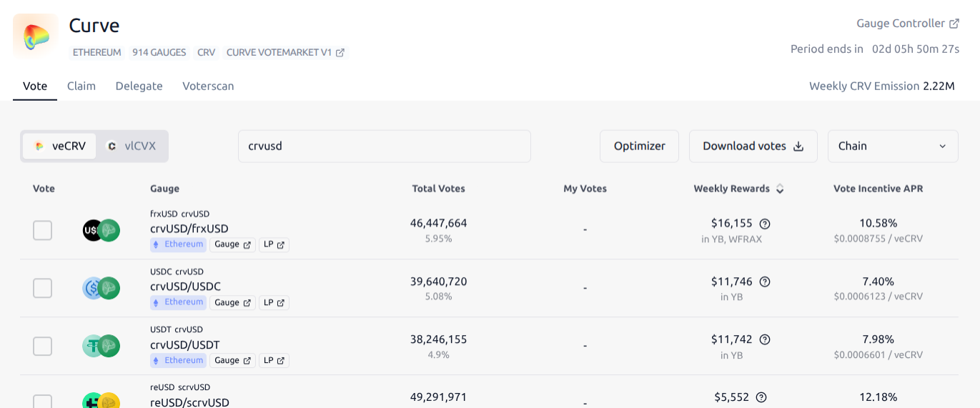
Task: Open Gauge Controller external link icon
Action: [954, 24]
